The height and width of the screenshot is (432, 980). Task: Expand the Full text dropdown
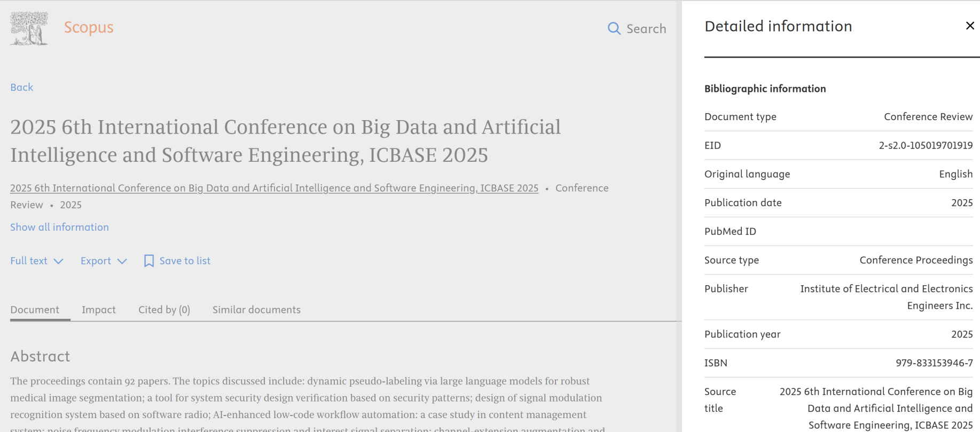pyautogui.click(x=37, y=261)
